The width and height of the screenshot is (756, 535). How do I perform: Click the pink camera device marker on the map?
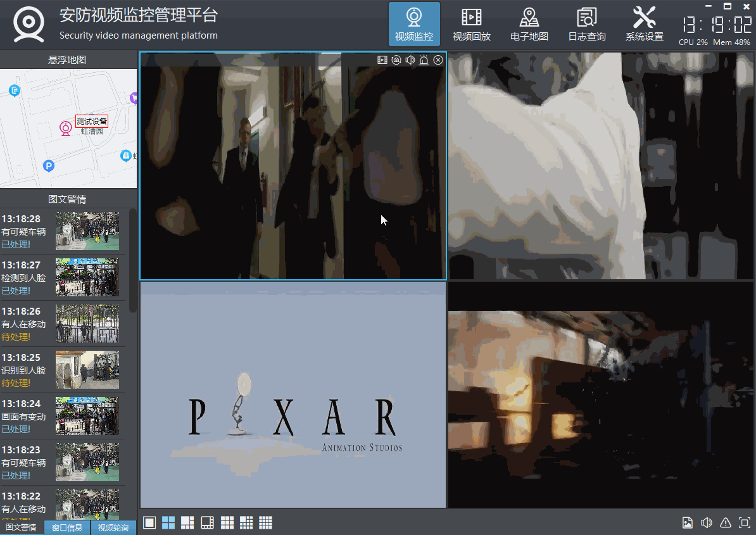tap(66, 128)
